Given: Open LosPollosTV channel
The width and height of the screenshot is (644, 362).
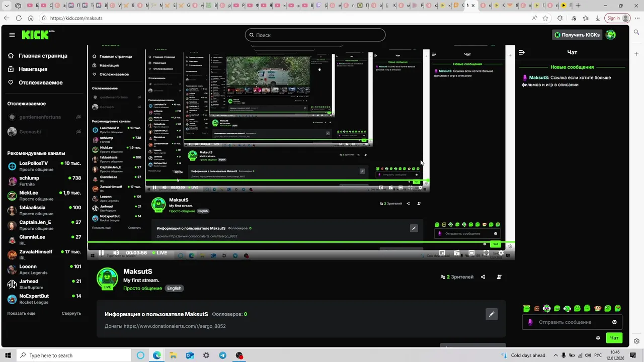Looking at the screenshot, I should (44, 166).
